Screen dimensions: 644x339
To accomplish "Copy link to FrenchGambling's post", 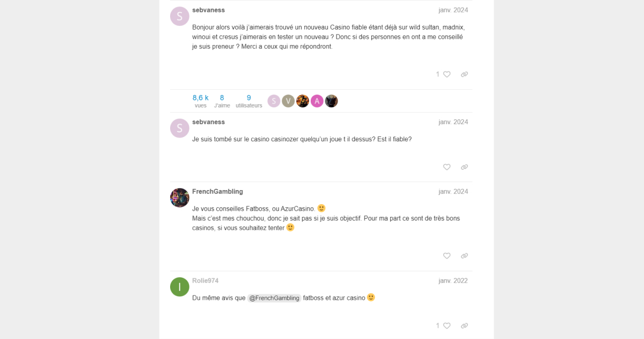I will tap(464, 256).
